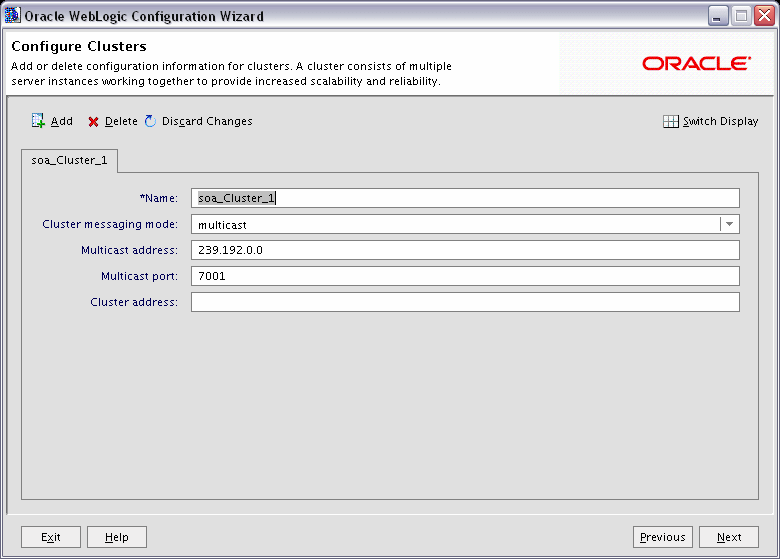780x559 pixels.
Task: Click the Multicast port label
Action: [x=139, y=276]
